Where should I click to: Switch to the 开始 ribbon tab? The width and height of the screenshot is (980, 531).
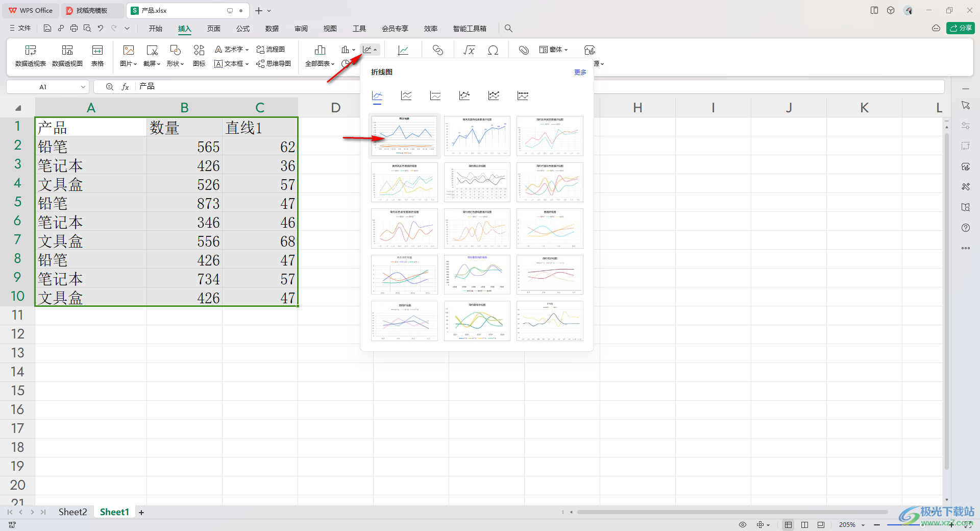(x=156, y=29)
